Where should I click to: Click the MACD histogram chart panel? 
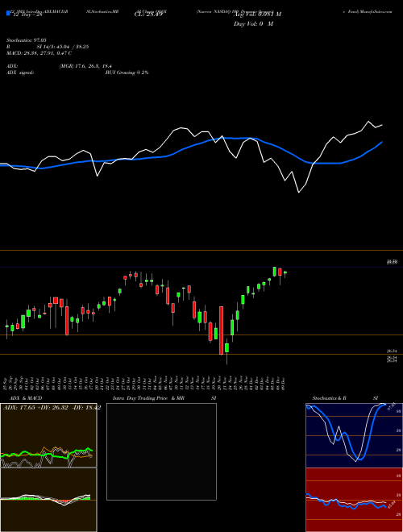point(48,500)
